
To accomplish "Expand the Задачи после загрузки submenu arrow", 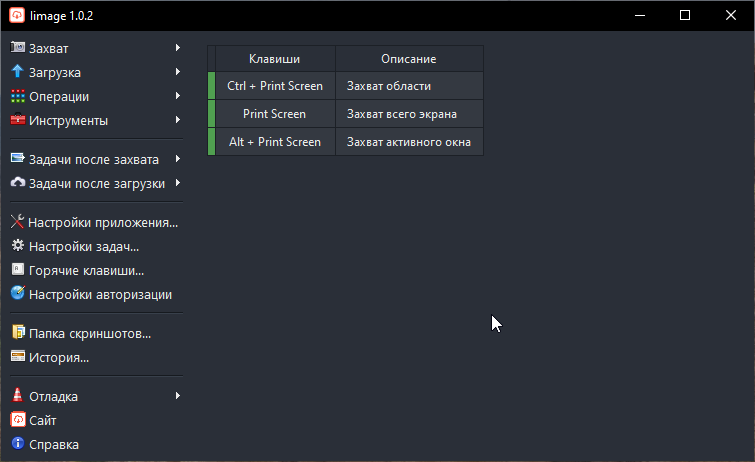I will 177,182.
